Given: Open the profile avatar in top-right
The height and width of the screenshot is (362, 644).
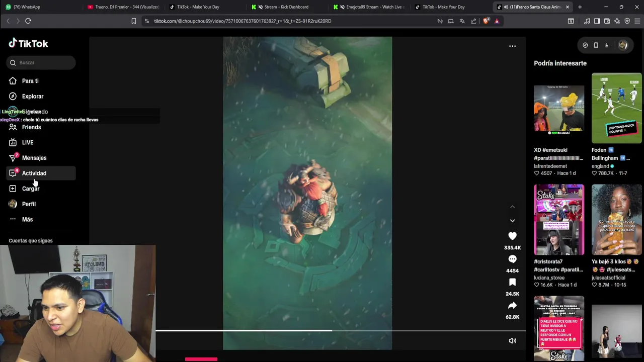Looking at the screenshot, I should [623, 45].
